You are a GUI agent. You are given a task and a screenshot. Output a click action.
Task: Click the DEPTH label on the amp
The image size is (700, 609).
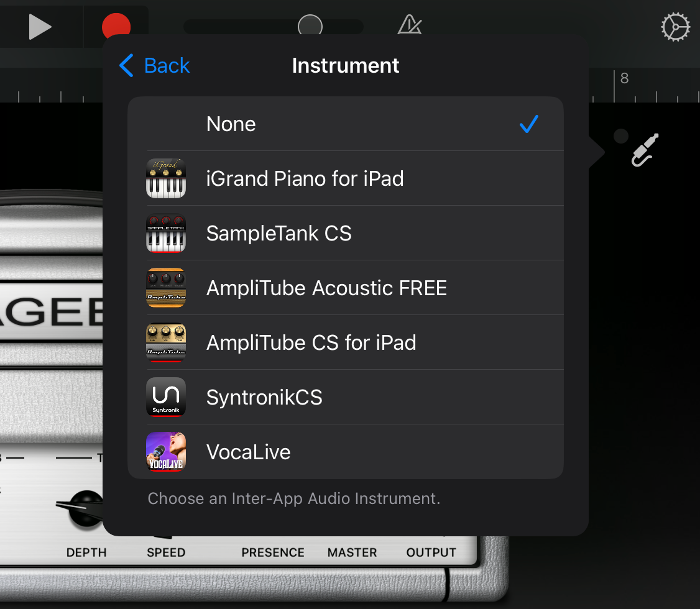(86, 552)
